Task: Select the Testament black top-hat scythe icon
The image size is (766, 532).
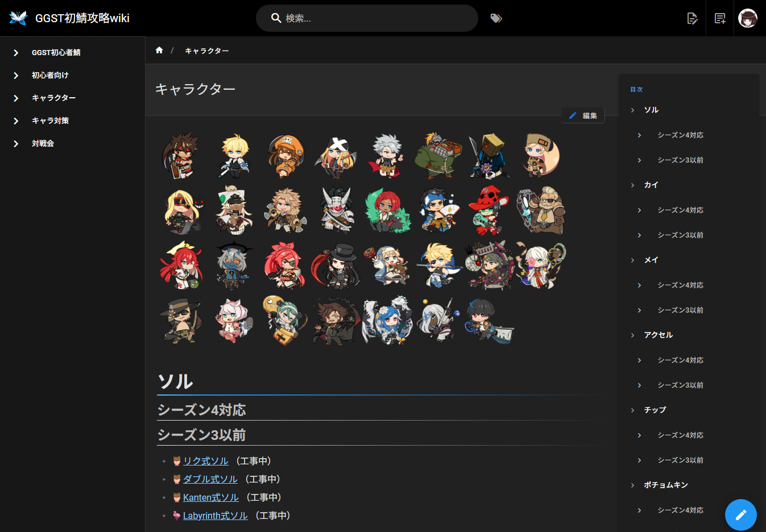Action: click(x=337, y=265)
